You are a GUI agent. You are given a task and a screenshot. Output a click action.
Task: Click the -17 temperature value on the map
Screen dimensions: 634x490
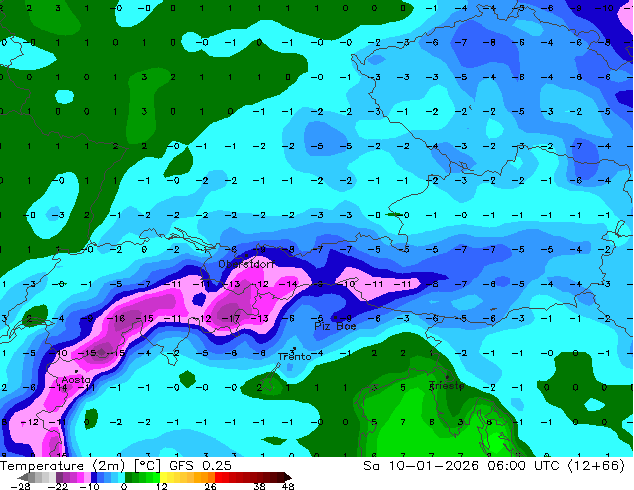tap(232, 319)
